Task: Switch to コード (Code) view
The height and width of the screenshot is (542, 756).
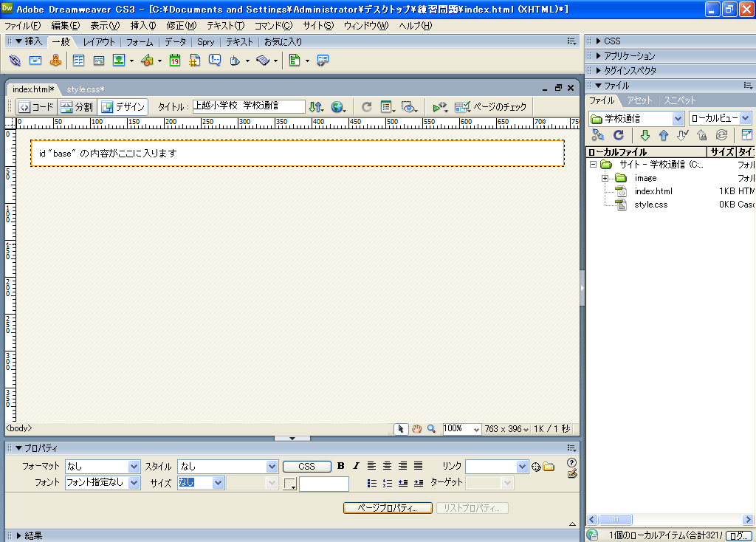Action: point(35,107)
